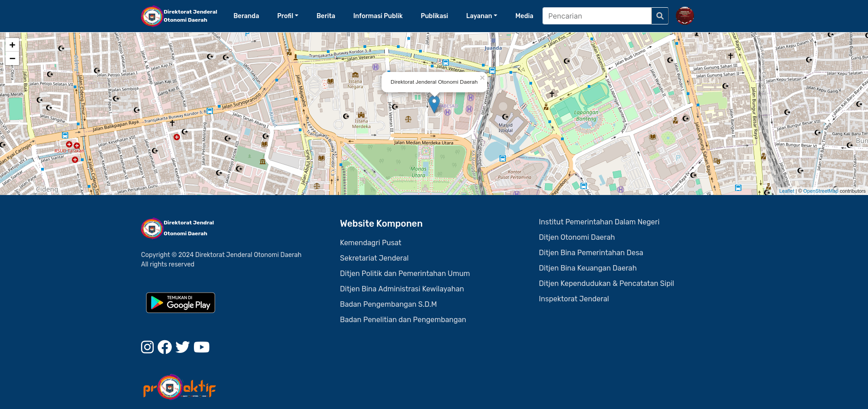This screenshot has width=868, height=409.
Task: Open Badan Pengembangan S.D.M link
Action: click(388, 304)
